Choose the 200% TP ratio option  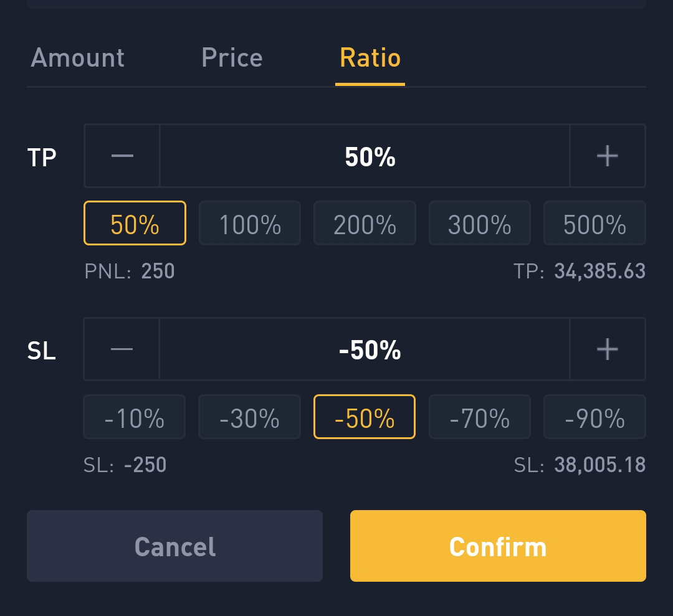[365, 223]
